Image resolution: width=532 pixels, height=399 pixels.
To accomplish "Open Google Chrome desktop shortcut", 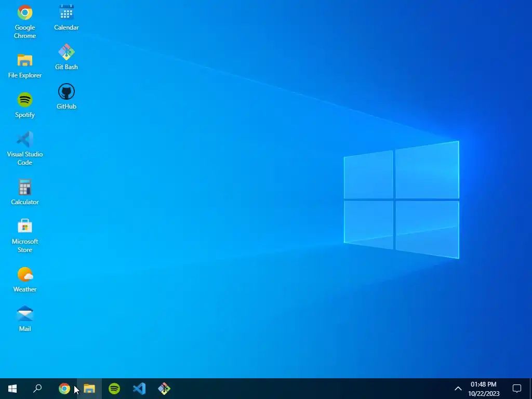I will 25,21.
